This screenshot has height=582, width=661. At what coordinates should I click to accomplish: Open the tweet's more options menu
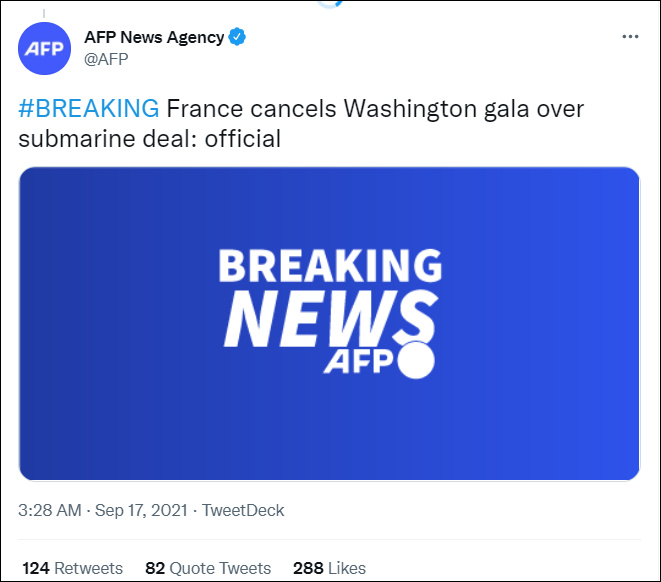629,37
